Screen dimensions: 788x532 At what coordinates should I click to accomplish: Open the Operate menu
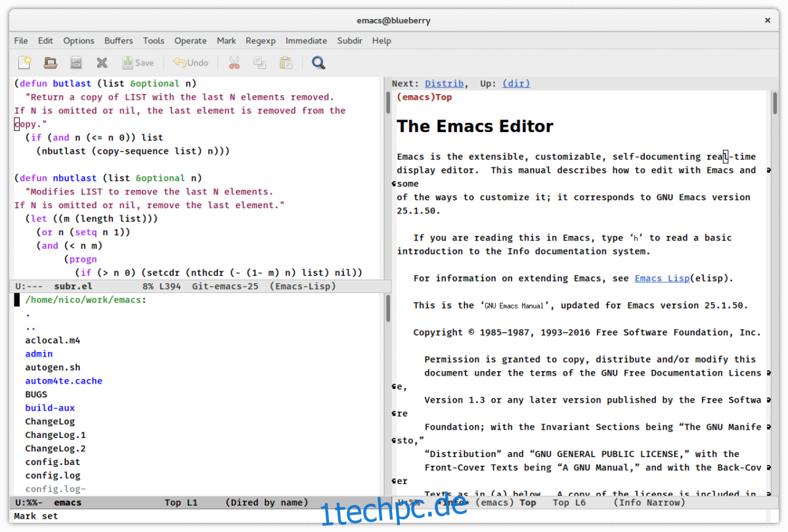click(190, 41)
